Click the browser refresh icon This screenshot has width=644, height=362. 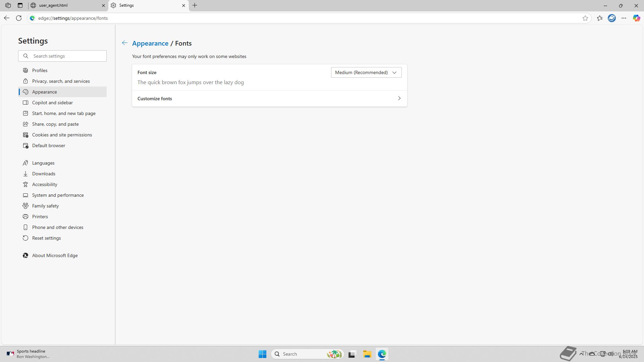coord(19,18)
